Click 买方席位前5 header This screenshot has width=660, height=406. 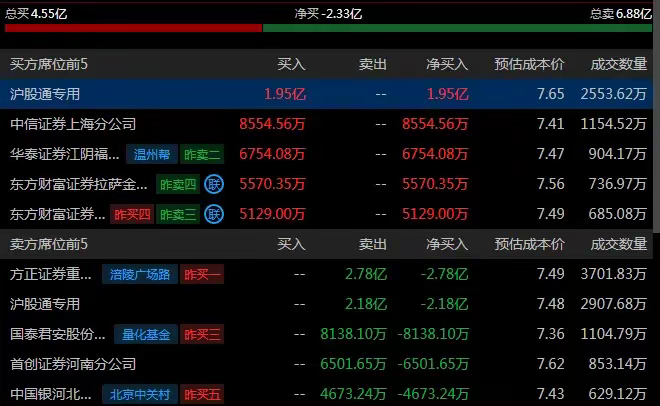pyautogui.click(x=49, y=64)
